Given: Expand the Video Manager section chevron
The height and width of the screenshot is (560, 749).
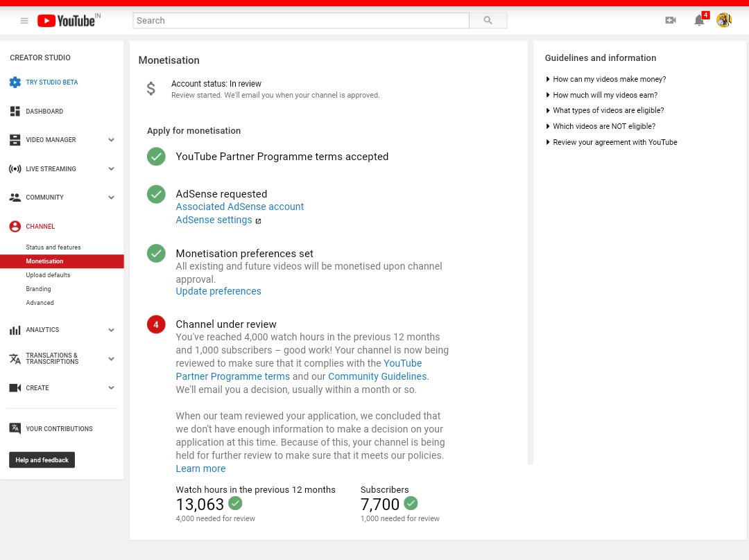Looking at the screenshot, I should (x=111, y=140).
